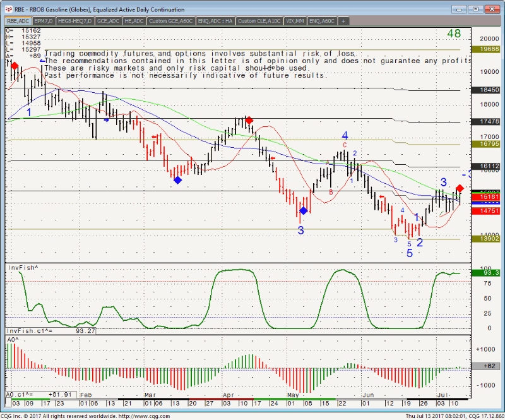Click the 16112 price level label
Viewport: 505px width, 420px height.
tap(485, 166)
